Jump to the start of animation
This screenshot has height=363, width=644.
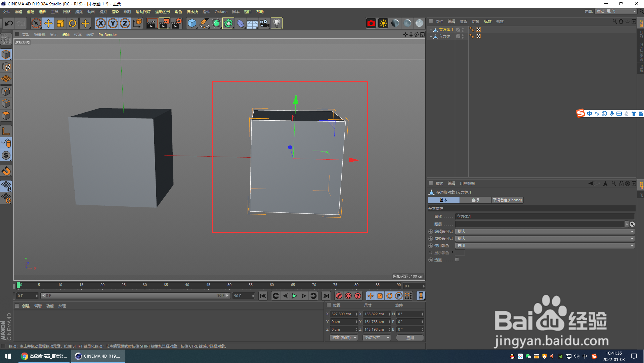click(263, 296)
